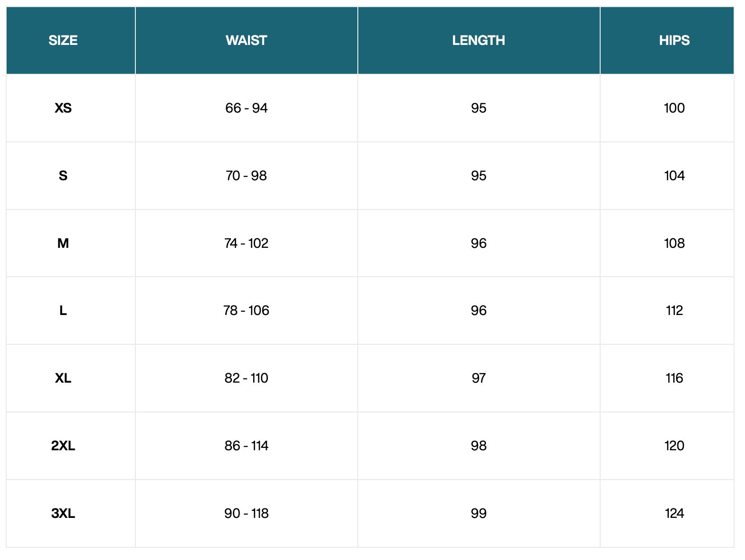Select the XL size row label
The height and width of the screenshot is (560, 745).
[x=63, y=378]
